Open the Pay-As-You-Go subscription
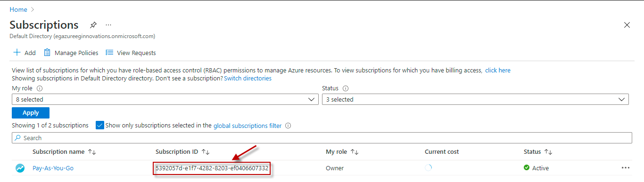 [x=53, y=168]
